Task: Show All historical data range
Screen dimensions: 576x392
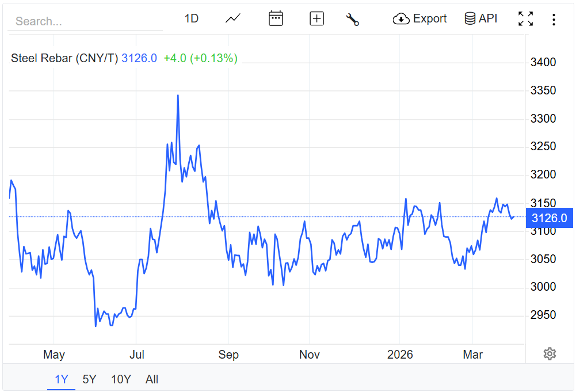Action: [152, 379]
